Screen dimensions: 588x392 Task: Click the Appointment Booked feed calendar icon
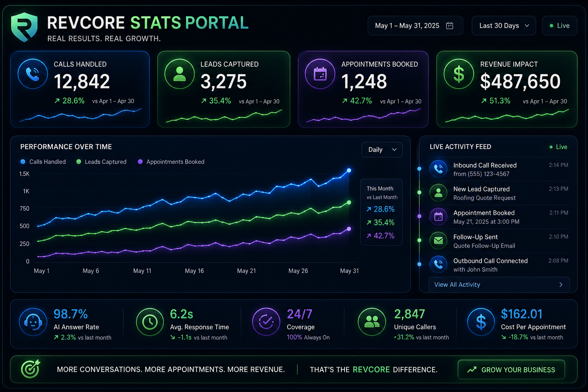(x=439, y=217)
